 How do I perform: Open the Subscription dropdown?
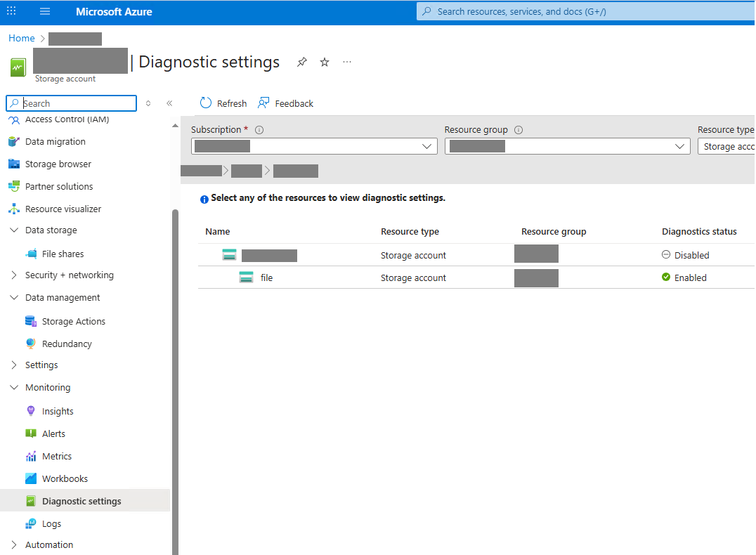pos(314,146)
